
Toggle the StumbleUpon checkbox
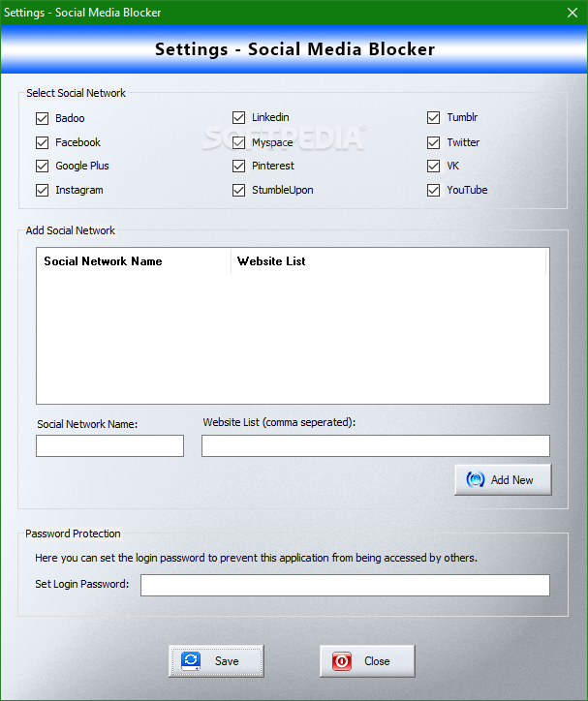click(238, 190)
